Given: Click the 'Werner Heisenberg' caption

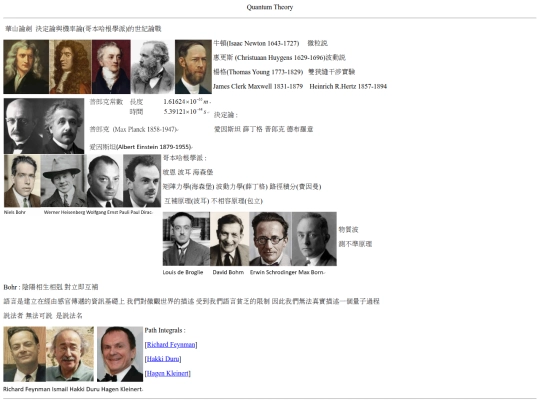Looking at the screenshot, I should pos(64,212).
